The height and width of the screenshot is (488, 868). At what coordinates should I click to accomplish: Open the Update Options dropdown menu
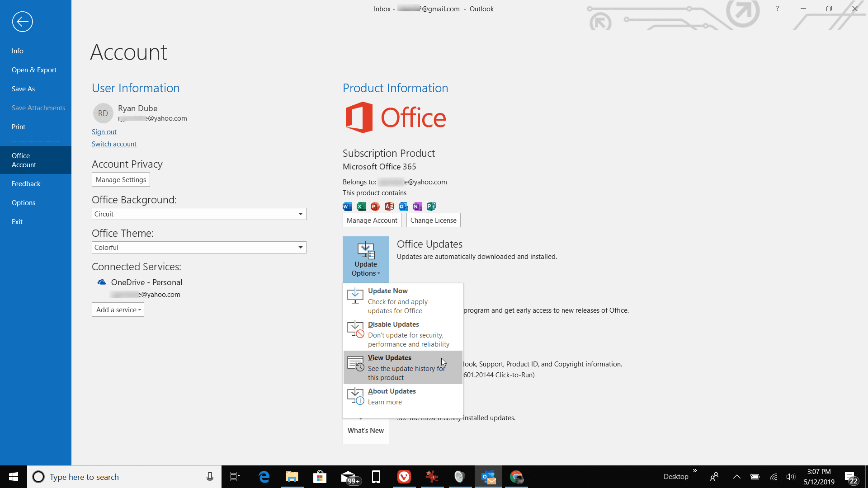point(365,259)
